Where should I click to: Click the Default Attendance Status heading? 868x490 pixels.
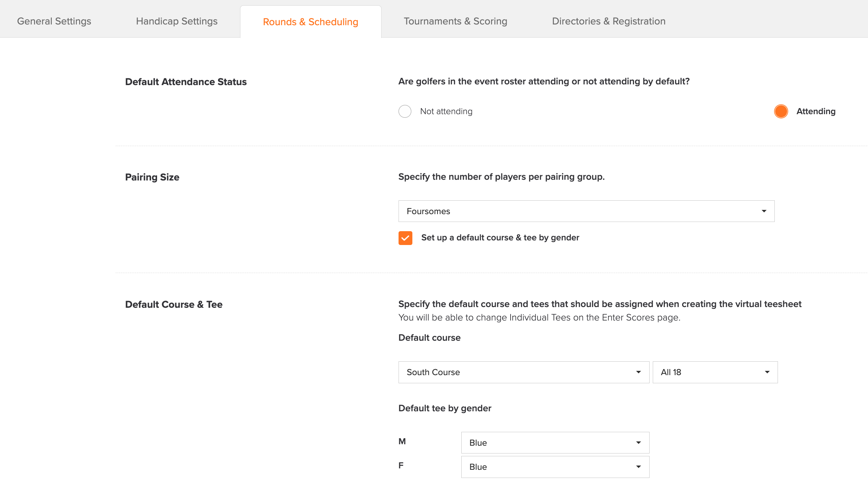pos(186,82)
